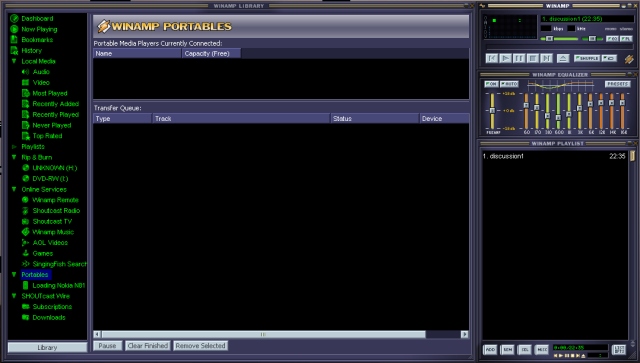Click the Winamp lightning bolt logo in player
Screen dimensions: 640x363
tap(629, 59)
